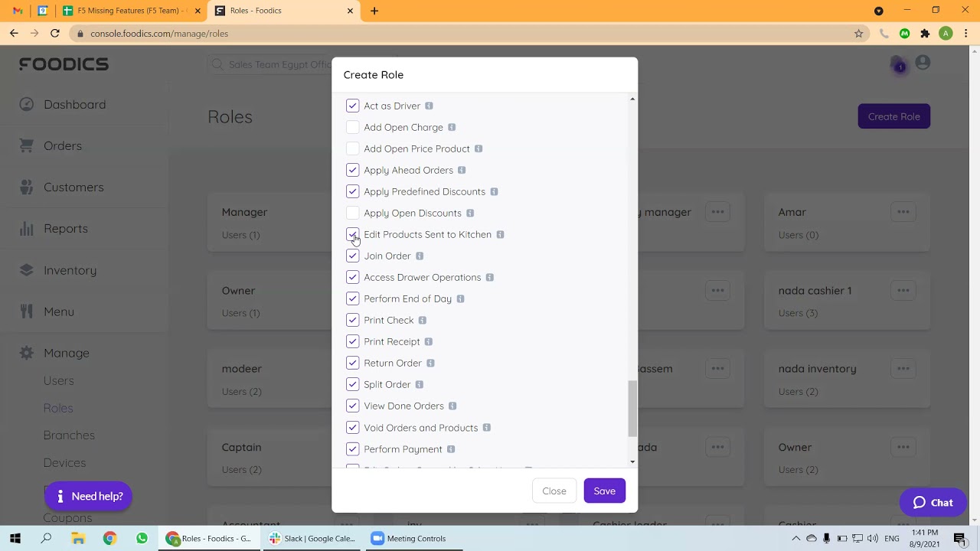The width and height of the screenshot is (980, 551).
Task: Click info icon next to Act as Driver
Action: point(429,106)
